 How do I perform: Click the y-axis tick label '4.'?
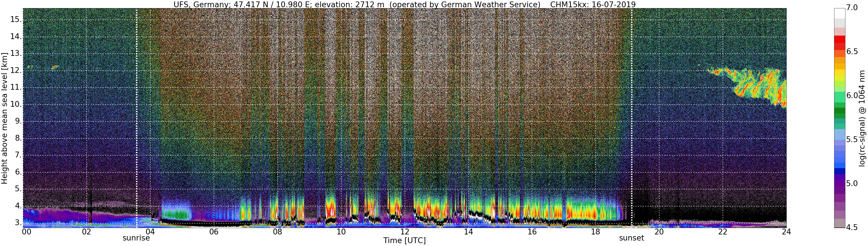coord(18,206)
